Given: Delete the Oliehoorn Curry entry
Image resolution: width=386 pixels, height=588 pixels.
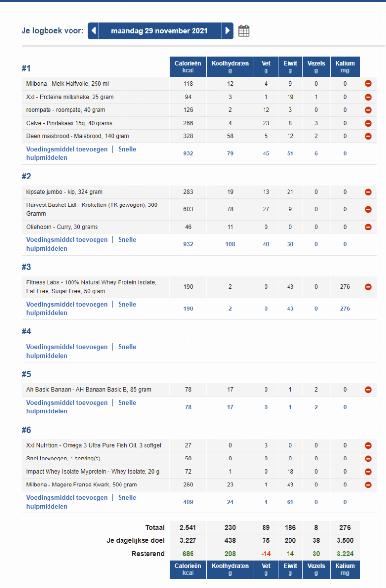Looking at the screenshot, I should (368, 227).
